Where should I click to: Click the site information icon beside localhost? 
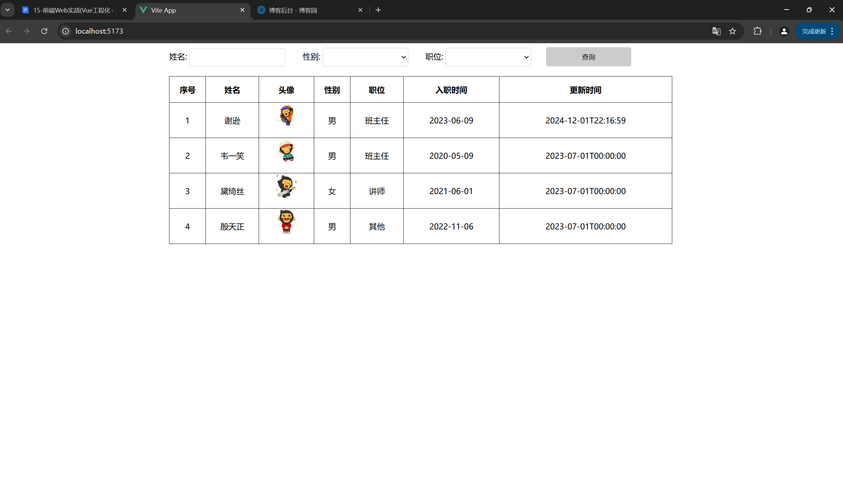(66, 31)
